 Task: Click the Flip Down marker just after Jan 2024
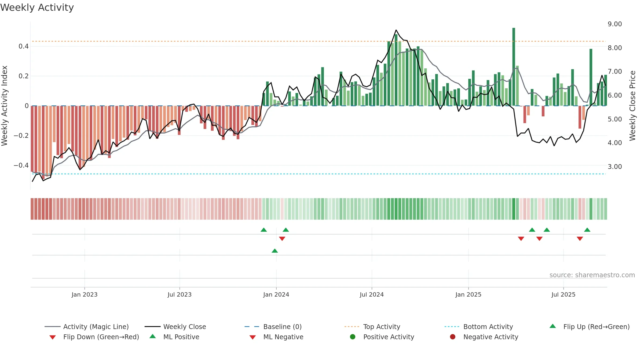point(282,239)
